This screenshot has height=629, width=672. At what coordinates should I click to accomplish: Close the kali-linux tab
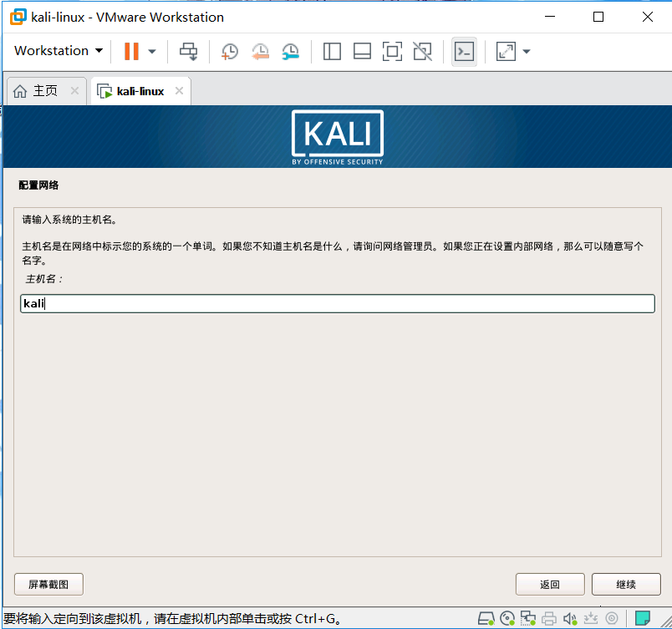179,90
